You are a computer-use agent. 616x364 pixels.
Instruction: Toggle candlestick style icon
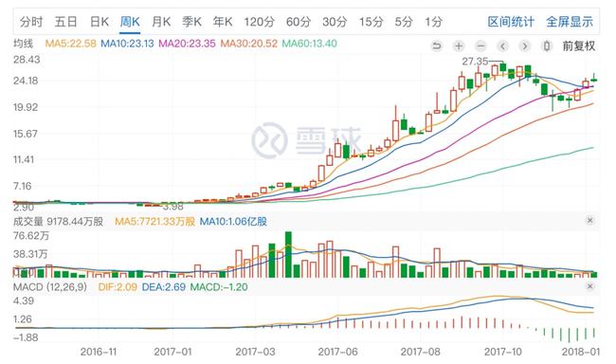click(547, 46)
